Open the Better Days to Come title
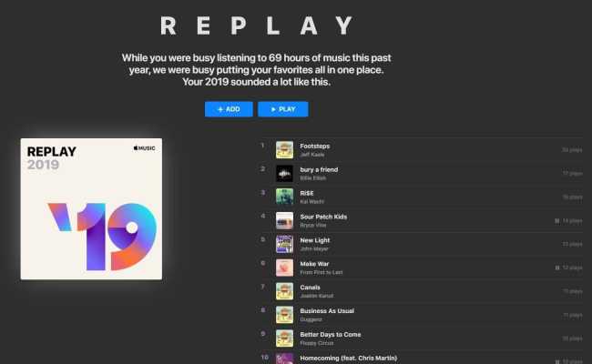The height and width of the screenshot is (364, 592). [x=331, y=335]
